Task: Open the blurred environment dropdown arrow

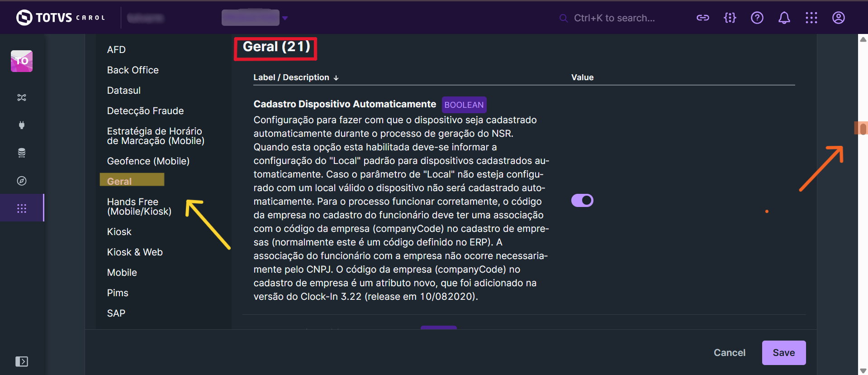Action: (285, 18)
